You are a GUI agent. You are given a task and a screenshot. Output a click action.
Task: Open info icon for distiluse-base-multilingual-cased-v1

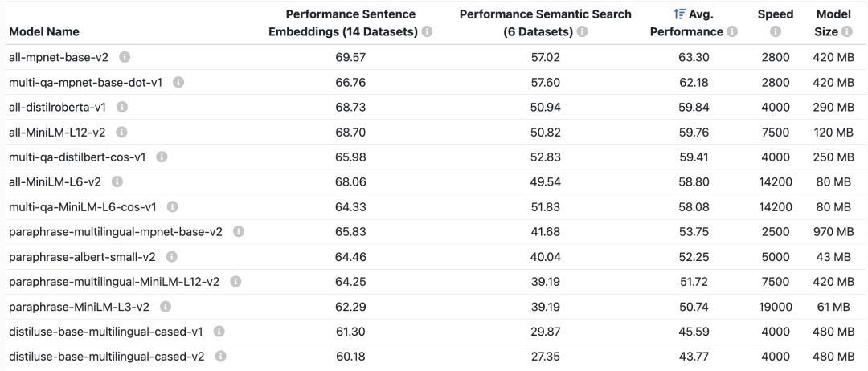click(219, 332)
